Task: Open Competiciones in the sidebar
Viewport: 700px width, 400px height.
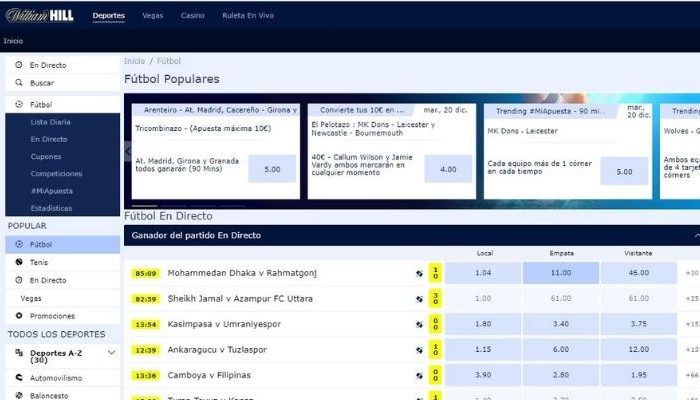Action: pos(56,174)
